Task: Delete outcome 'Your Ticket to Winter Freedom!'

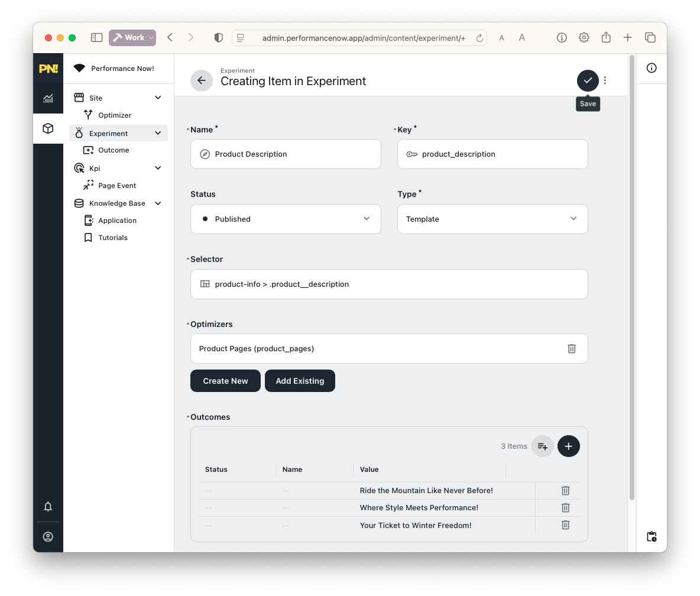Action: tap(565, 525)
